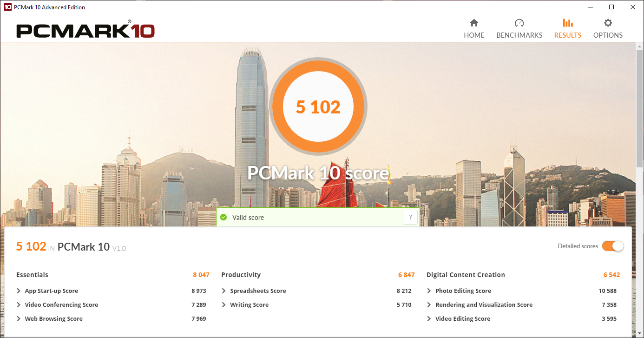Maximize the PCMark 10 window
Screen dimensions: 644x338
coord(611,7)
